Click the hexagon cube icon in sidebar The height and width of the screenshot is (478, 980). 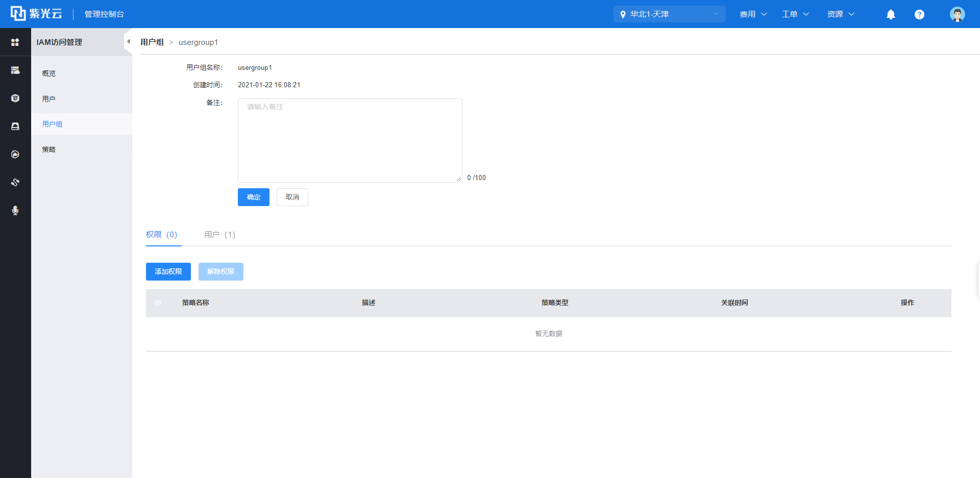(15, 98)
